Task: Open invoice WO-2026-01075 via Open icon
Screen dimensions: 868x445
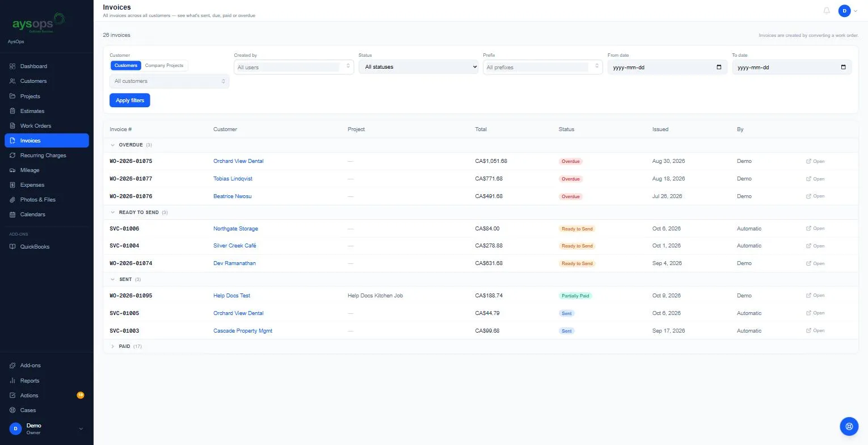Action: pyautogui.click(x=815, y=161)
